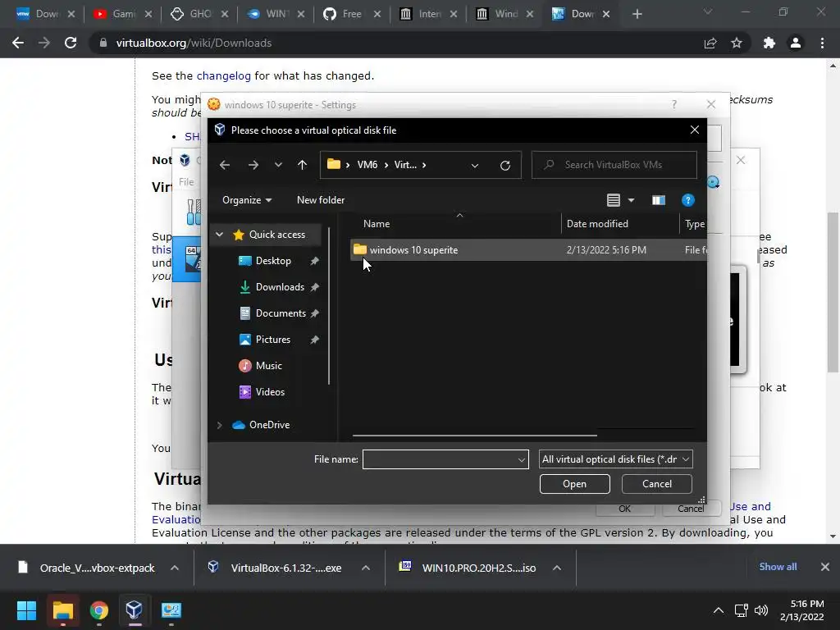Expand the OneDrive tree node
This screenshot has height=630, width=840.
coord(219,425)
